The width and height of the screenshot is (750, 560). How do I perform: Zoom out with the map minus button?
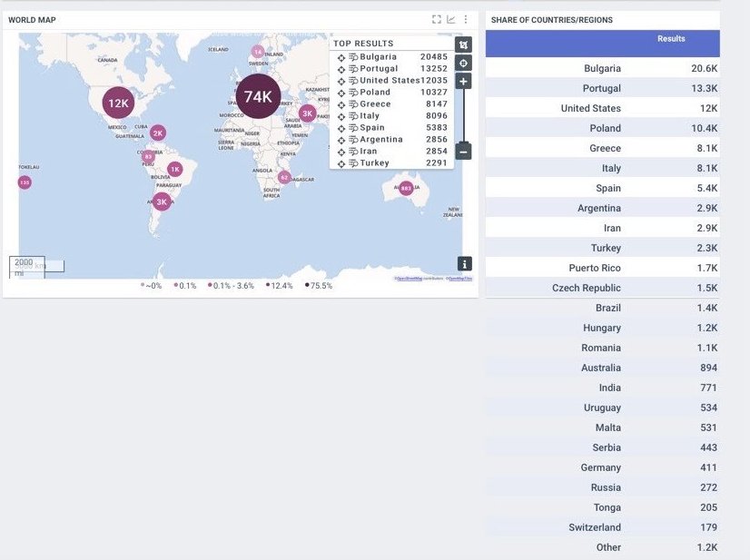(x=464, y=152)
